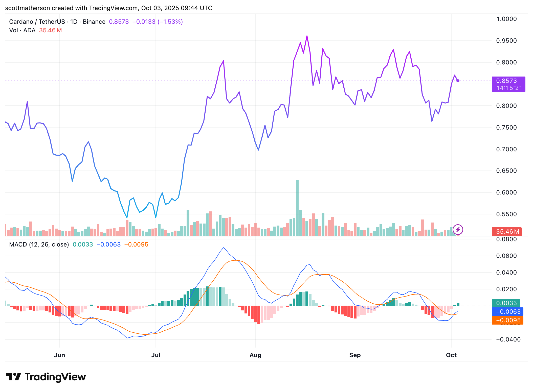Image resolution: width=533 pixels, height=392 pixels.
Task: Click the Jul label on time axis
Action: click(156, 355)
